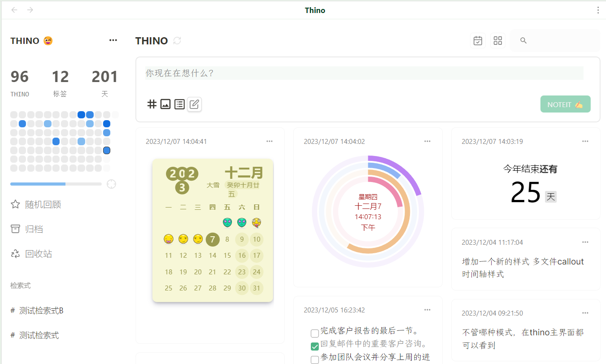
Task: Click the 96 THINO count stat
Action: pos(20,83)
